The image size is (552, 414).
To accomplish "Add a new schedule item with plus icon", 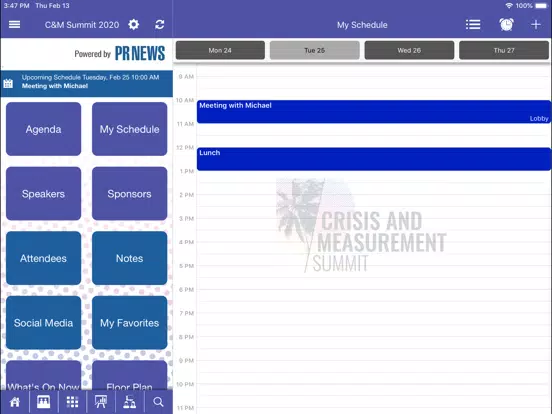I will [x=536, y=25].
